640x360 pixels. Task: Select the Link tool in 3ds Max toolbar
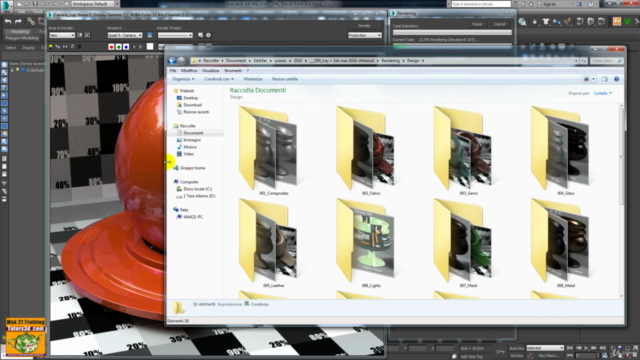click(x=31, y=21)
